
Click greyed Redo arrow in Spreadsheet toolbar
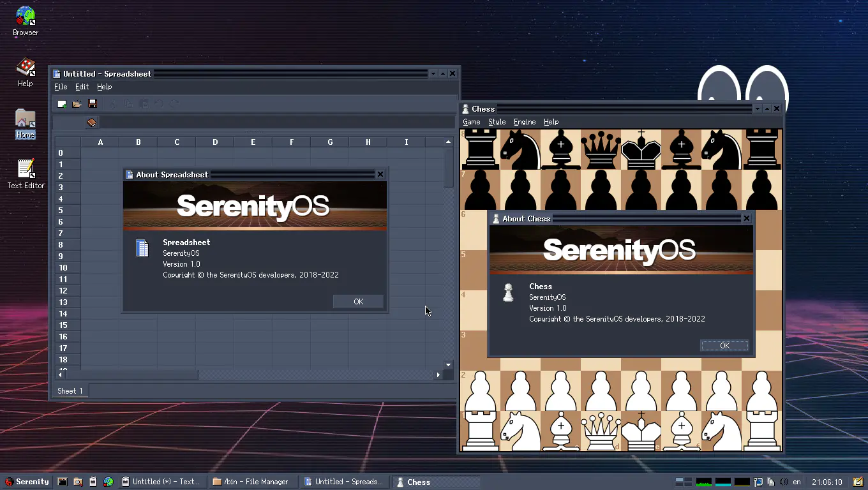(174, 104)
